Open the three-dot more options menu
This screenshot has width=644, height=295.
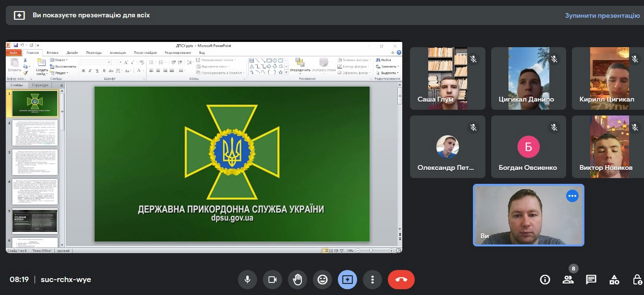[x=372, y=279]
